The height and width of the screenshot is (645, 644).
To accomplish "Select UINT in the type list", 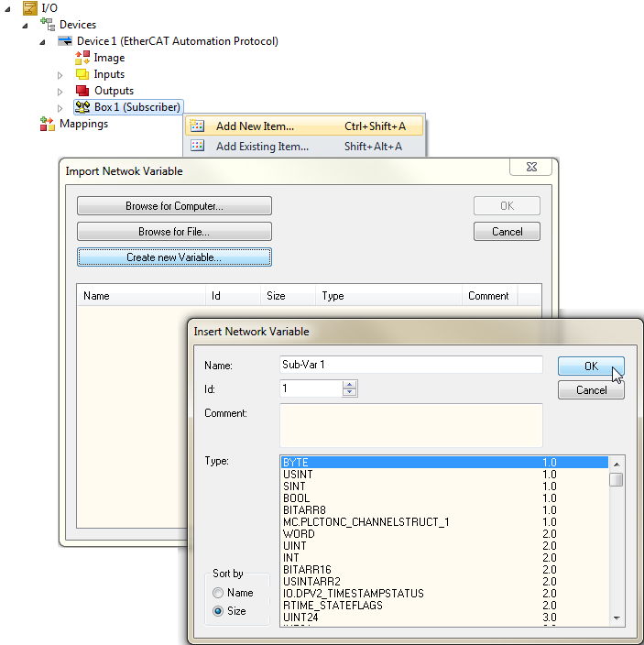I will coord(444,546).
